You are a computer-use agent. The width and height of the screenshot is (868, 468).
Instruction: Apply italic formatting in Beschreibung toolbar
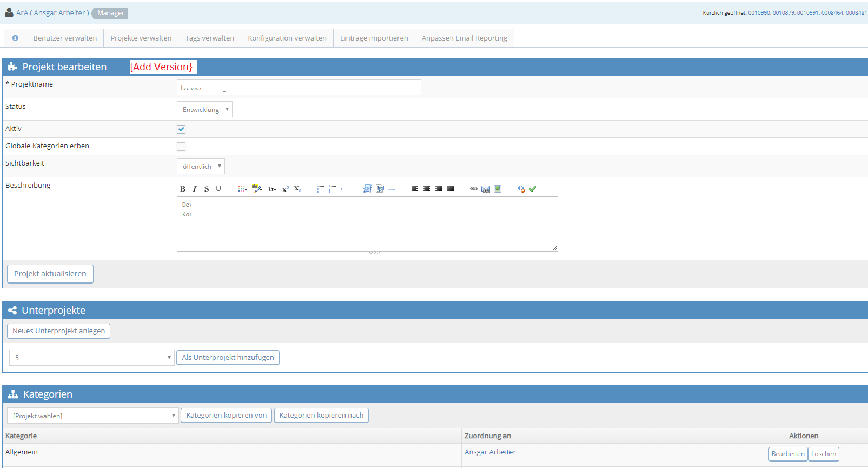(195, 189)
